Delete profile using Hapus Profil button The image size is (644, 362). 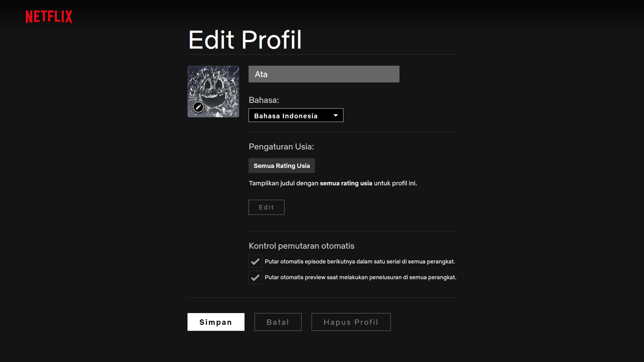pyautogui.click(x=351, y=322)
